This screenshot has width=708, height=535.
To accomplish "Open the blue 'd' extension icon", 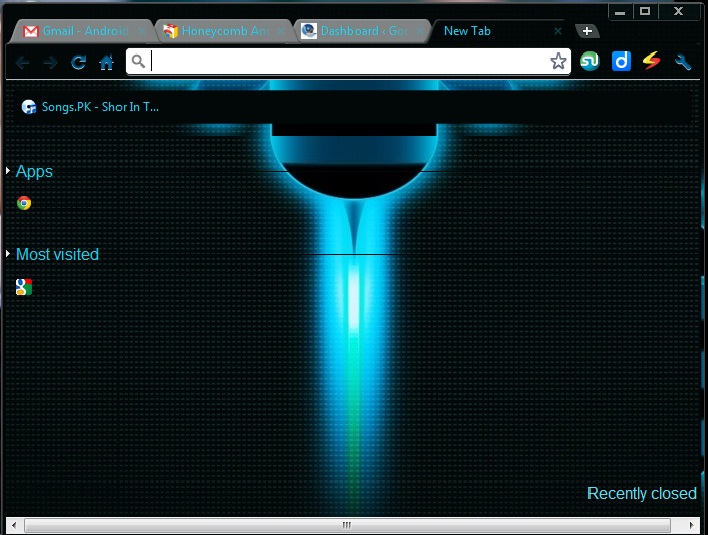I will 621,61.
